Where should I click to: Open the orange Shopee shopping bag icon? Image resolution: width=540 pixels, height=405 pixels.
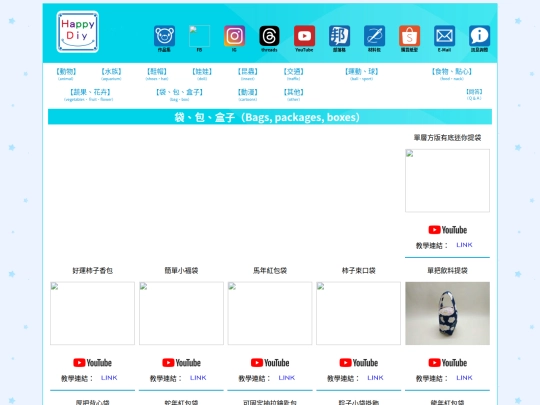409,36
